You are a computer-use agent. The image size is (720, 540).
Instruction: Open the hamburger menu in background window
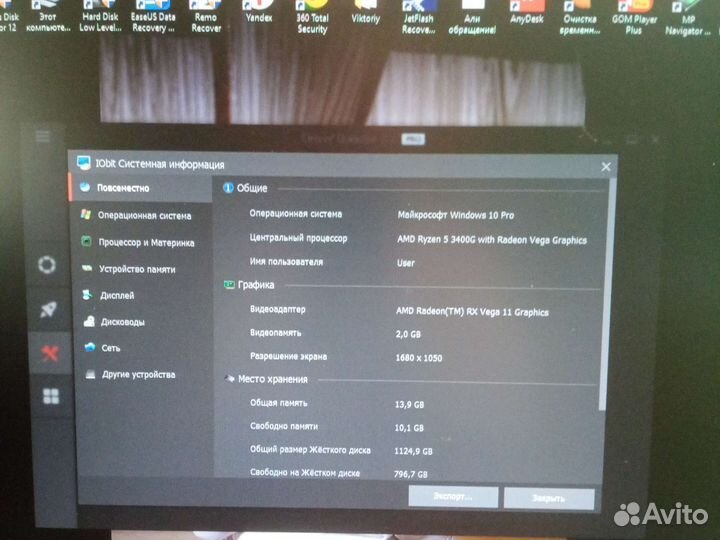pos(43,136)
